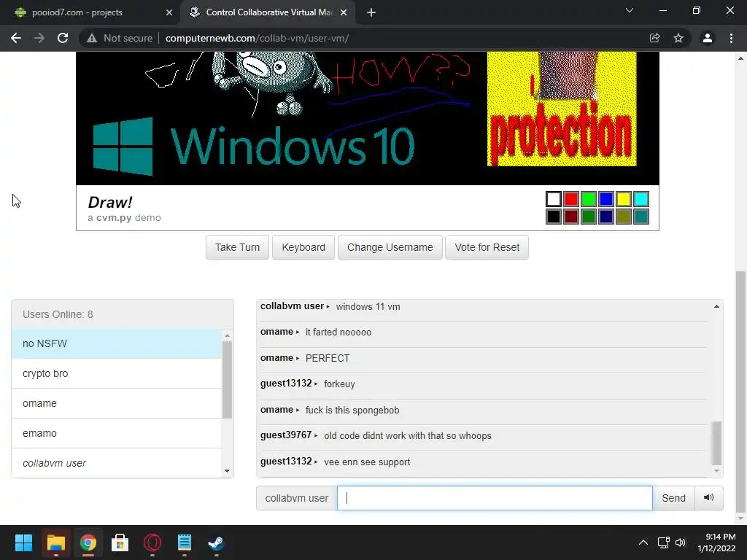Click chat message 'windows 11 vm'
The image size is (747, 560).
(368, 307)
